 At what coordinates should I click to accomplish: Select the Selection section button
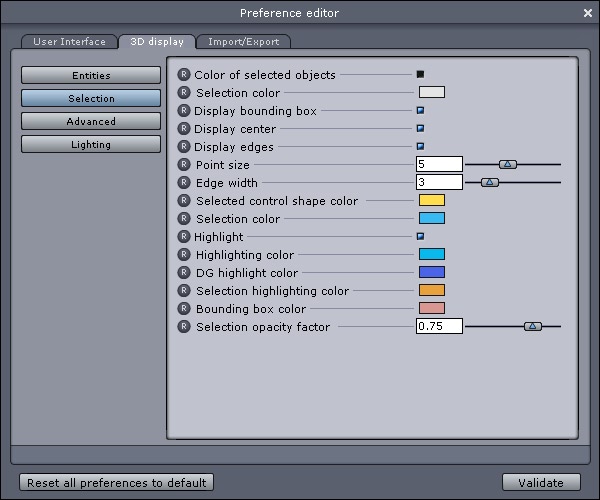point(91,98)
